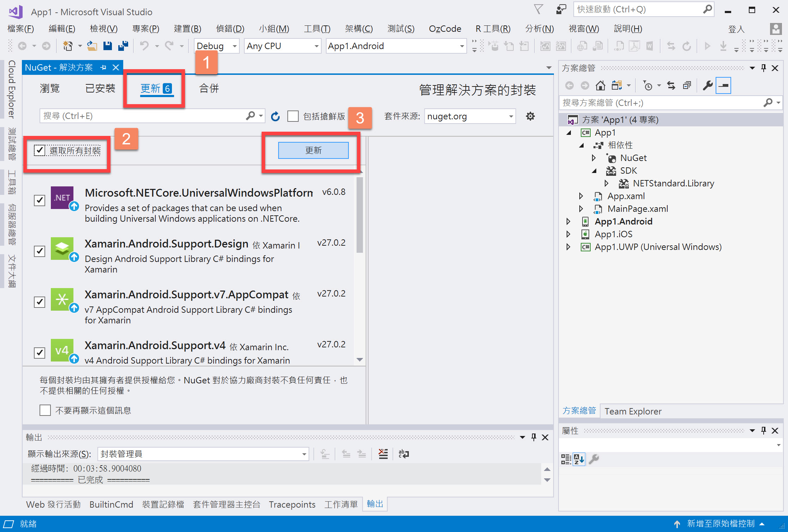Image resolution: width=788 pixels, height=532 pixels.
Task: Expand the App1.UWP project node
Action: (568, 247)
